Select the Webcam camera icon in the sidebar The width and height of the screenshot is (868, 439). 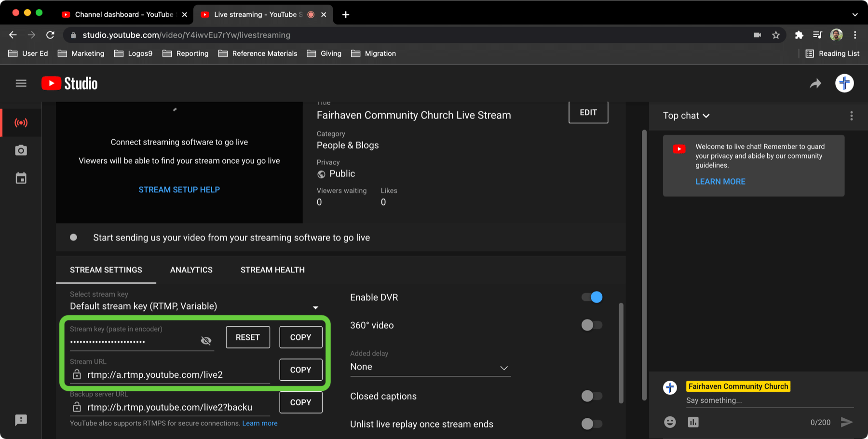(x=21, y=150)
